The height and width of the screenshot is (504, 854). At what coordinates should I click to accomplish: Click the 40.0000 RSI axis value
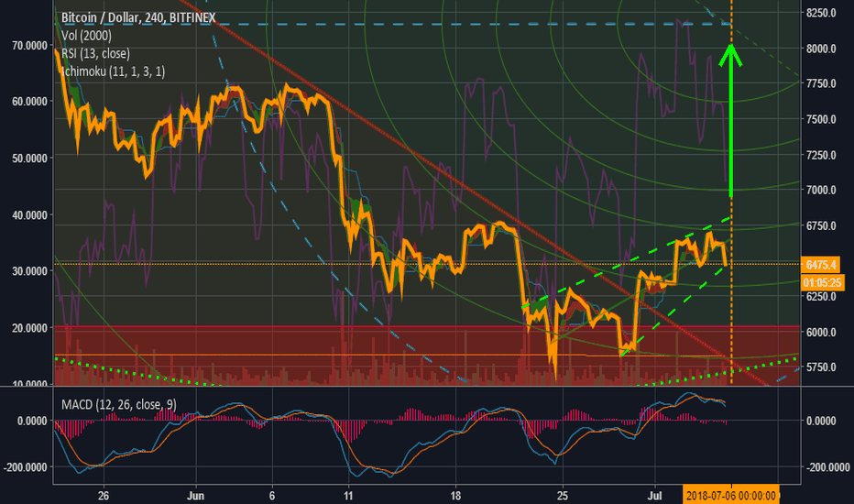[x=29, y=215]
